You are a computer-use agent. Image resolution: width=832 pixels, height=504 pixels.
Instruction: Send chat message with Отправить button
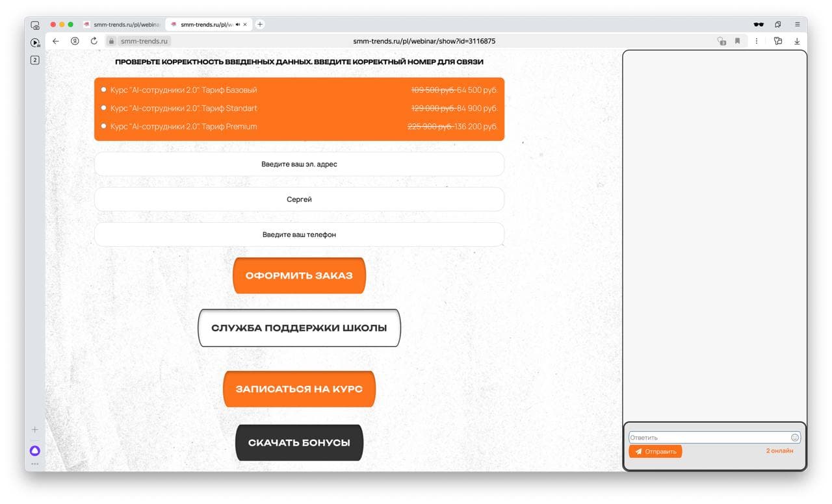(655, 451)
